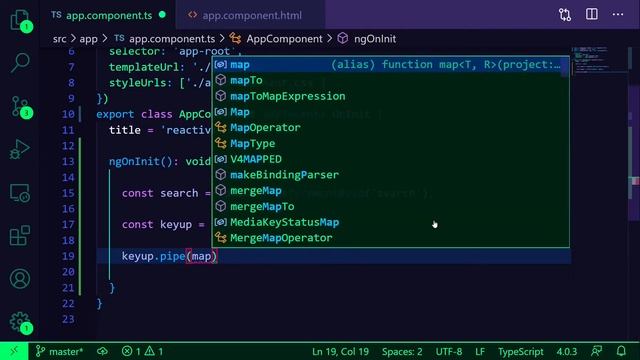Open the editor More Actions ellipsis
The image size is (640, 360).
pos(618,15)
